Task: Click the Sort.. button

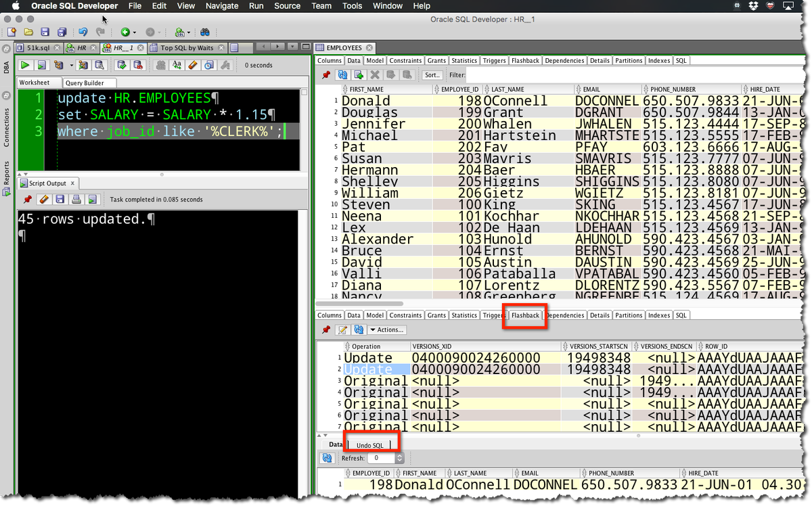Action: 432,75
